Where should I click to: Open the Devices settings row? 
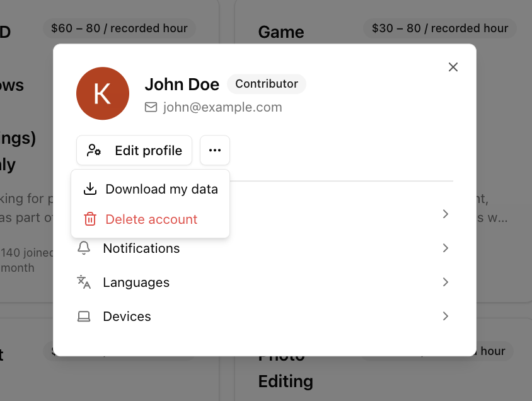pyautogui.click(x=265, y=316)
